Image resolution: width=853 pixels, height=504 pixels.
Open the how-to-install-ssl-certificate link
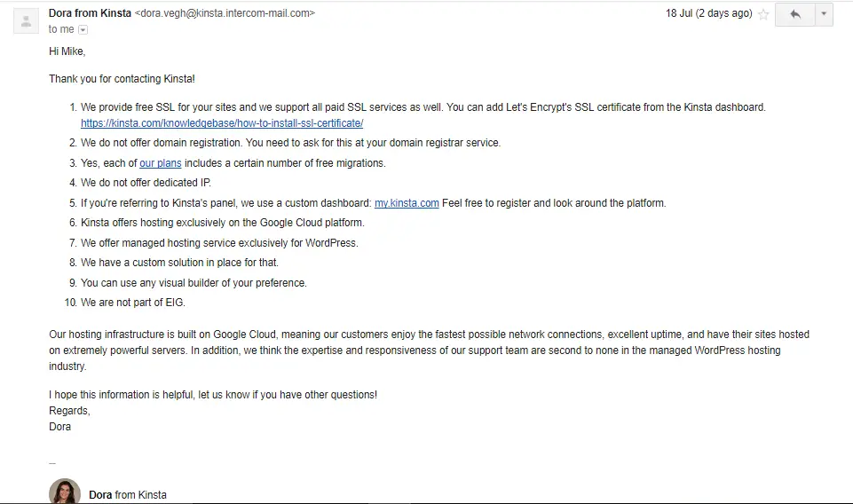point(222,123)
